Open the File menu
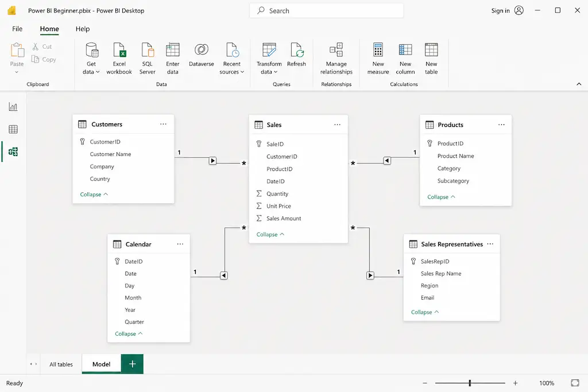The image size is (588, 392). tap(17, 29)
